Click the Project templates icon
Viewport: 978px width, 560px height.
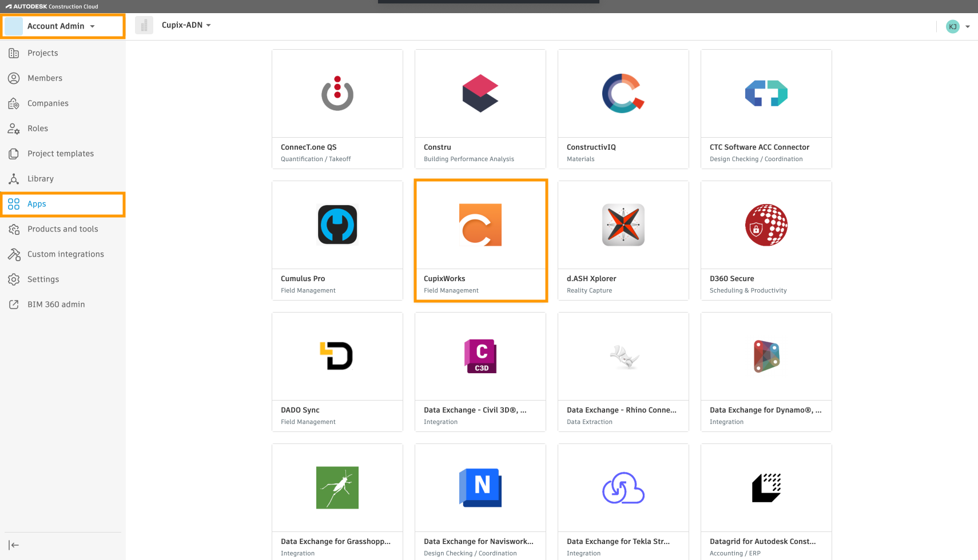click(14, 154)
